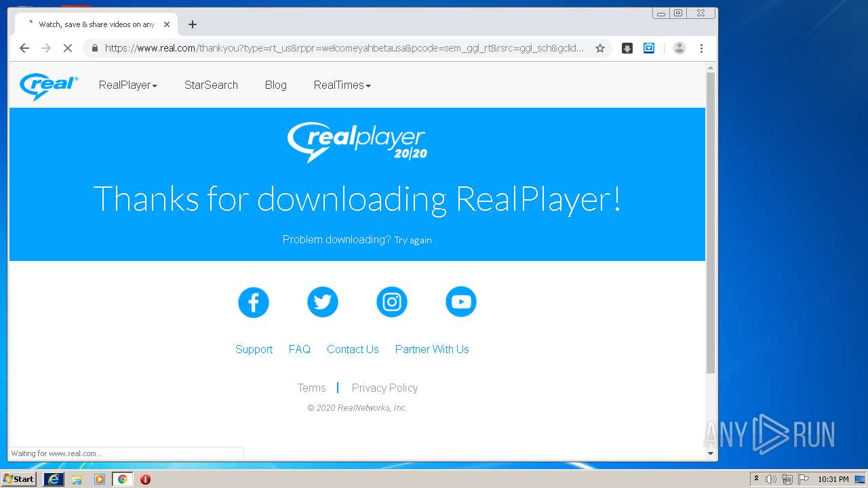Click the 'Problem downloading?' text

click(x=336, y=239)
